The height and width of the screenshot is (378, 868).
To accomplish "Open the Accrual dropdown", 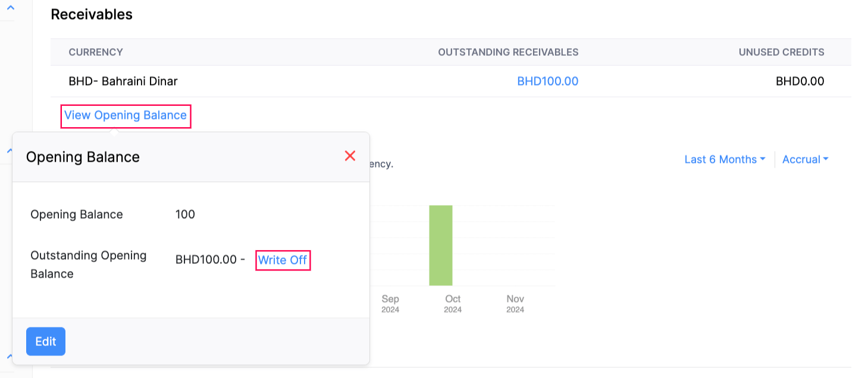I will [805, 159].
